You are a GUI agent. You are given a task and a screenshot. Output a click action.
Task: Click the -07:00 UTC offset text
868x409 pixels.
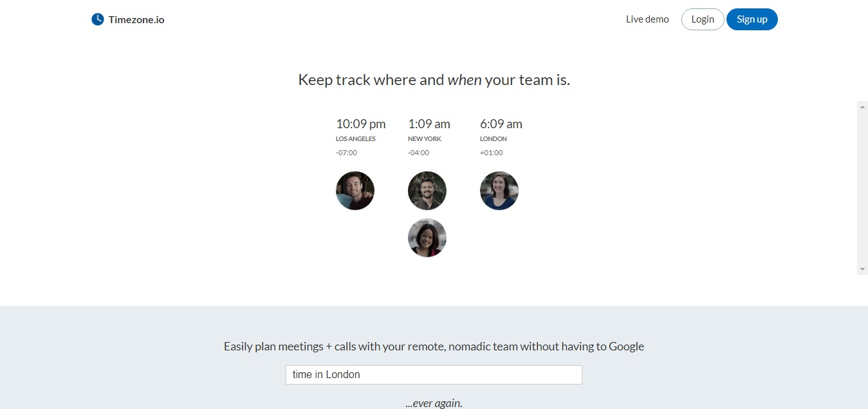[x=346, y=153]
